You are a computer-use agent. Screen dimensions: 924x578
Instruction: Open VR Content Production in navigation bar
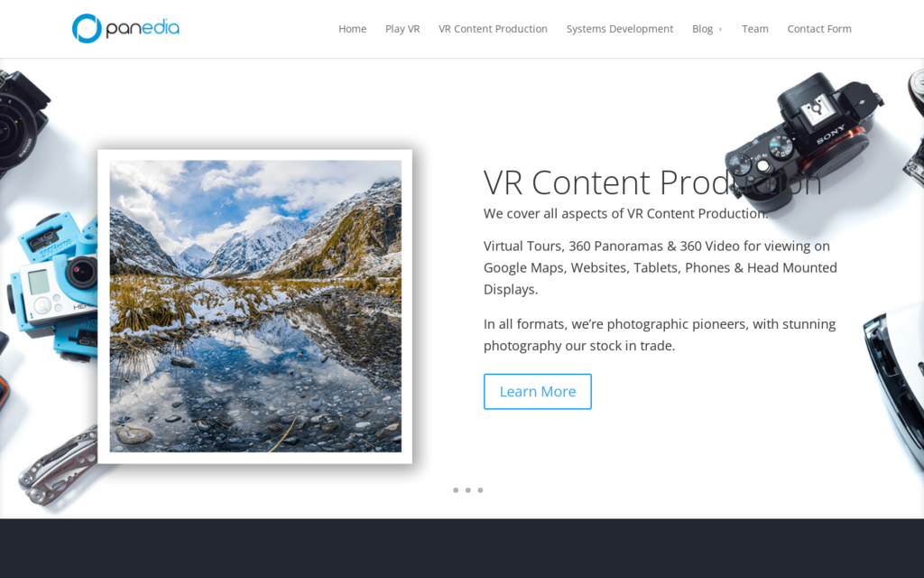(x=493, y=29)
